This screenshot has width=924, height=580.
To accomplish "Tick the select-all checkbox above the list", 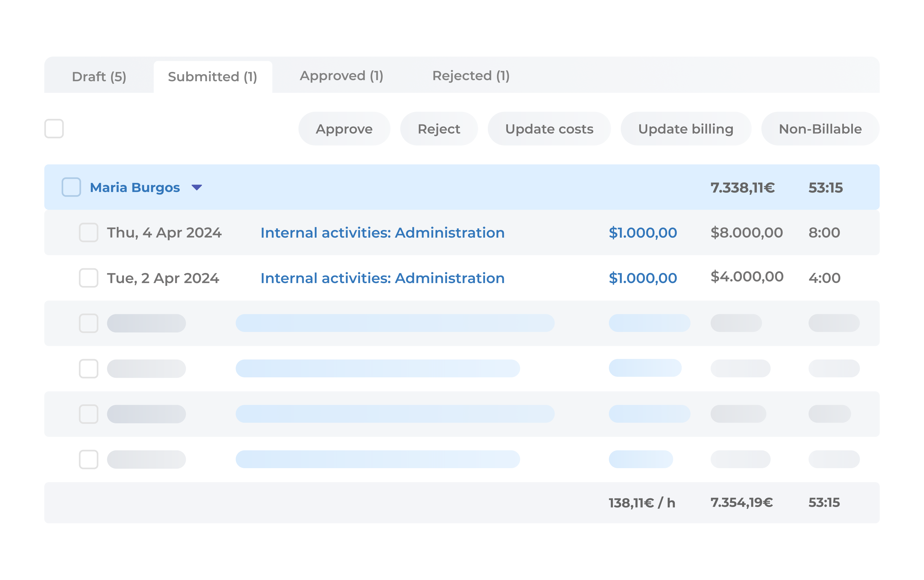I will (x=54, y=129).
